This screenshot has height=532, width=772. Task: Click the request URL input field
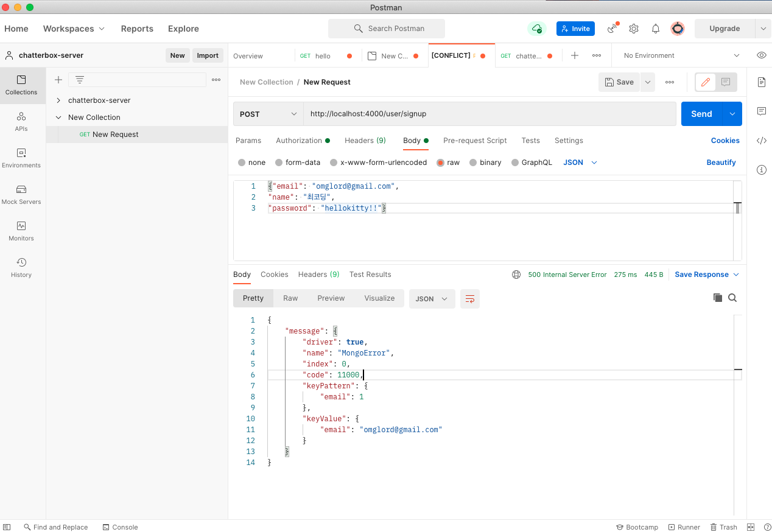[490, 114]
